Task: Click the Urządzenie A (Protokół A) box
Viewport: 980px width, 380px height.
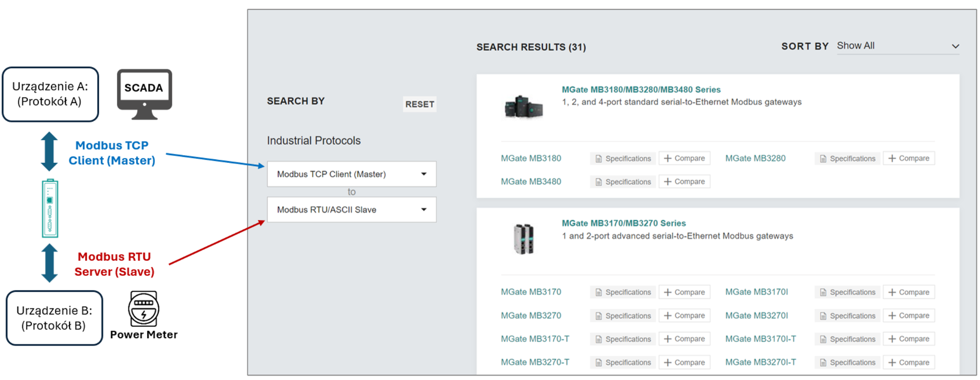Action: [51, 94]
